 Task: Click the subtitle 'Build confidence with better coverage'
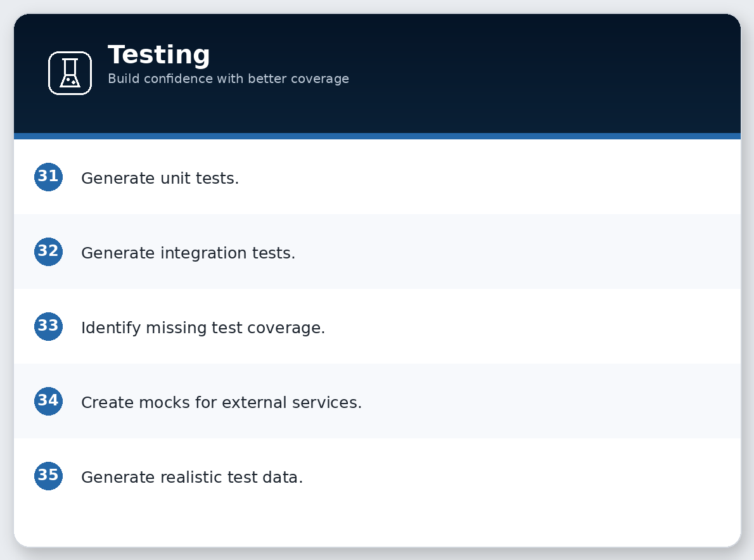pyautogui.click(x=228, y=79)
